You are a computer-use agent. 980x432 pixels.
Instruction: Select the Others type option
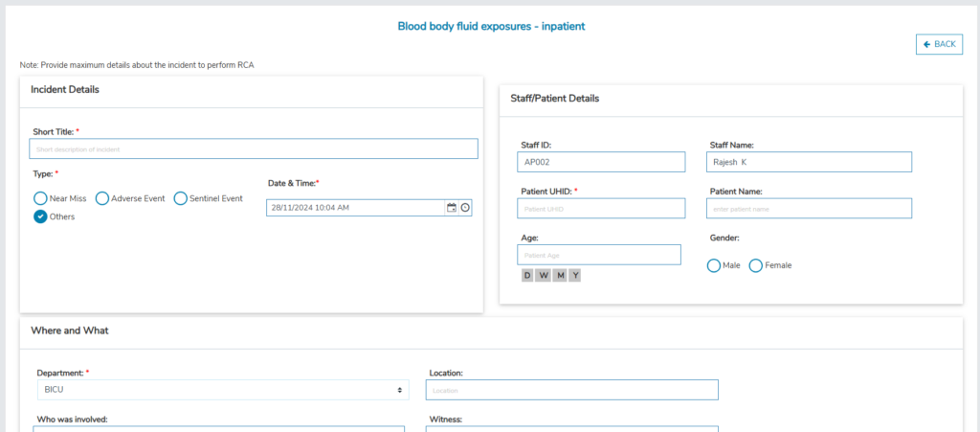pos(40,216)
